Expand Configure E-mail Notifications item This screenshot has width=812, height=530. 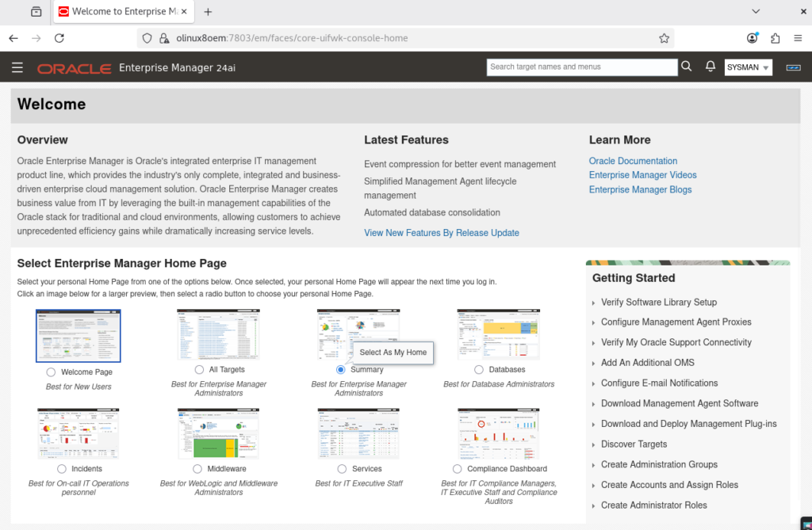click(x=658, y=383)
